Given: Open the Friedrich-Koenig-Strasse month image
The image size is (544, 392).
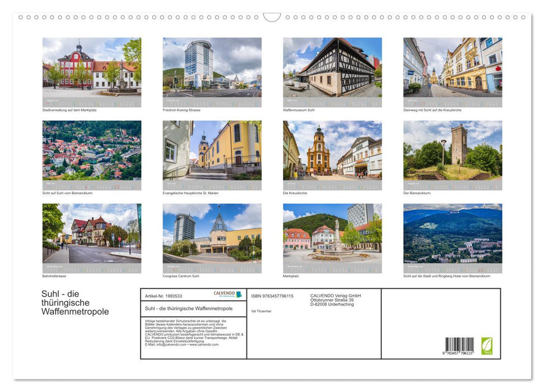Looking at the screenshot, I should (x=212, y=70).
